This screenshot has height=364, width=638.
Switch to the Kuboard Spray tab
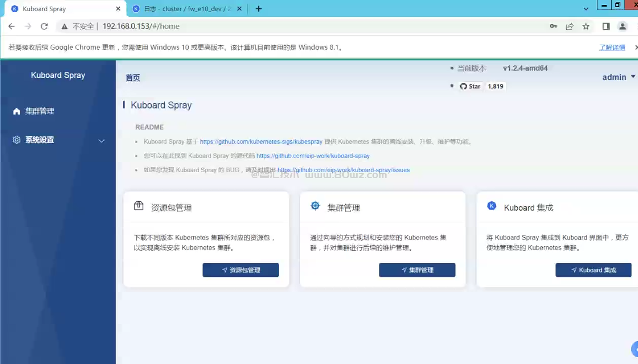click(66, 9)
